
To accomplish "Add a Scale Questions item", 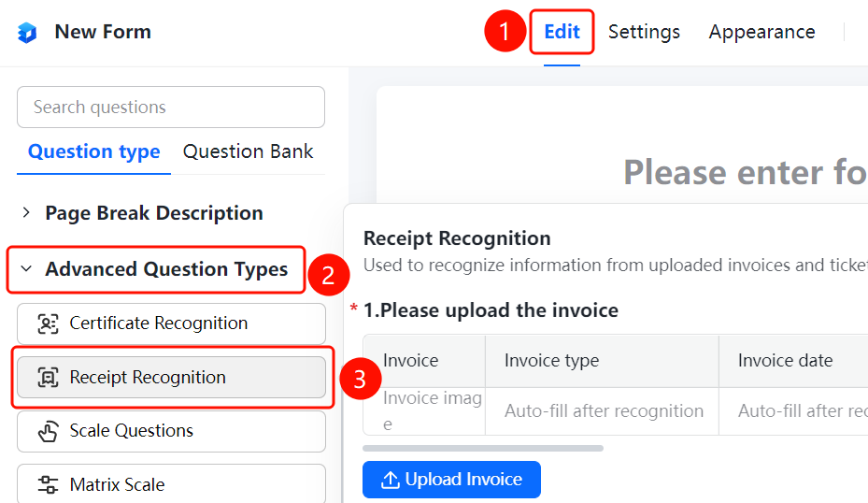I will click(x=171, y=431).
